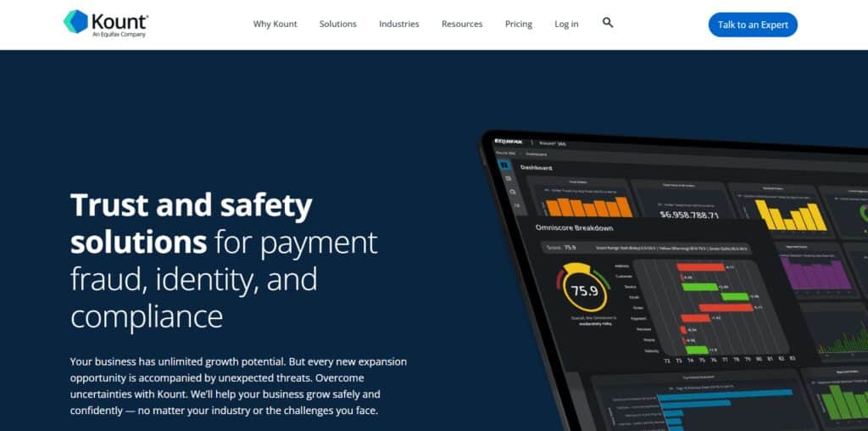Click the yellow bar chart
The width and height of the screenshot is (868, 431).
tap(791, 215)
